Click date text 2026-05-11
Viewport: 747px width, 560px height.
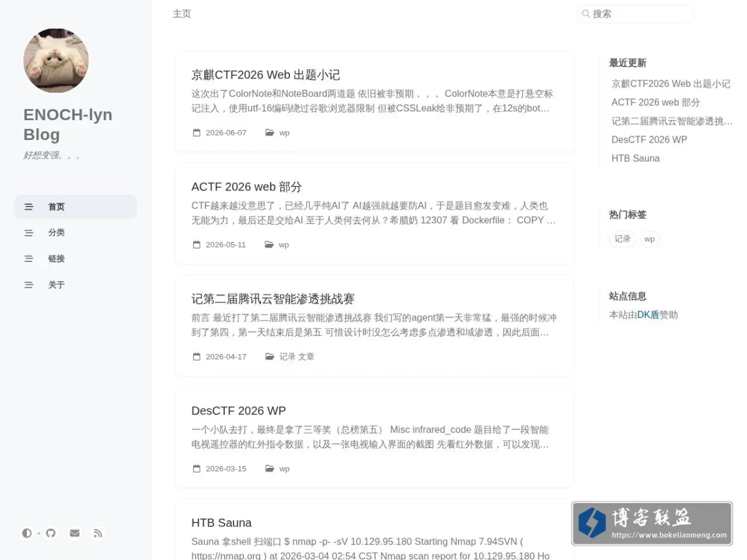tap(226, 245)
